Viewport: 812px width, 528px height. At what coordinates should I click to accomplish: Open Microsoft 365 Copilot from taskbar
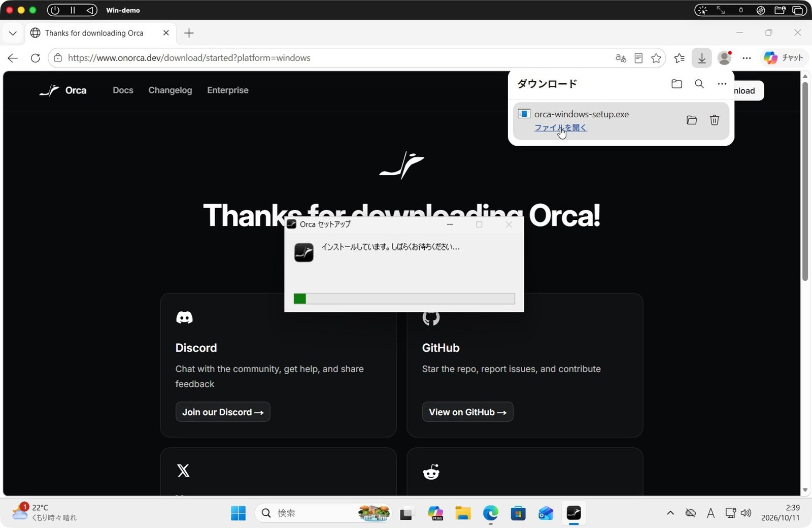[x=435, y=514]
